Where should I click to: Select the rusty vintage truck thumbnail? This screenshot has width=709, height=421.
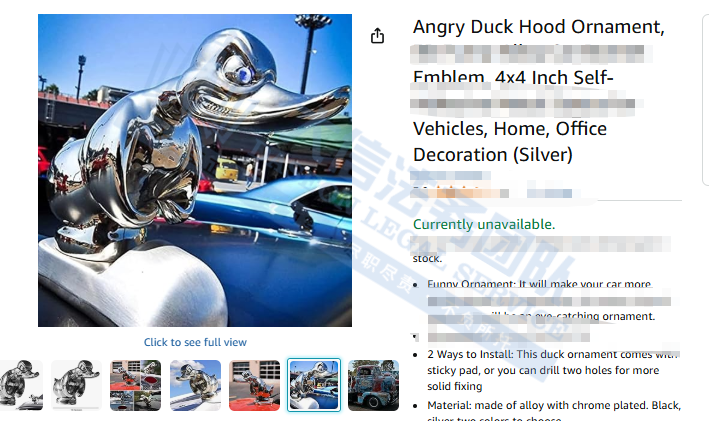(x=373, y=385)
